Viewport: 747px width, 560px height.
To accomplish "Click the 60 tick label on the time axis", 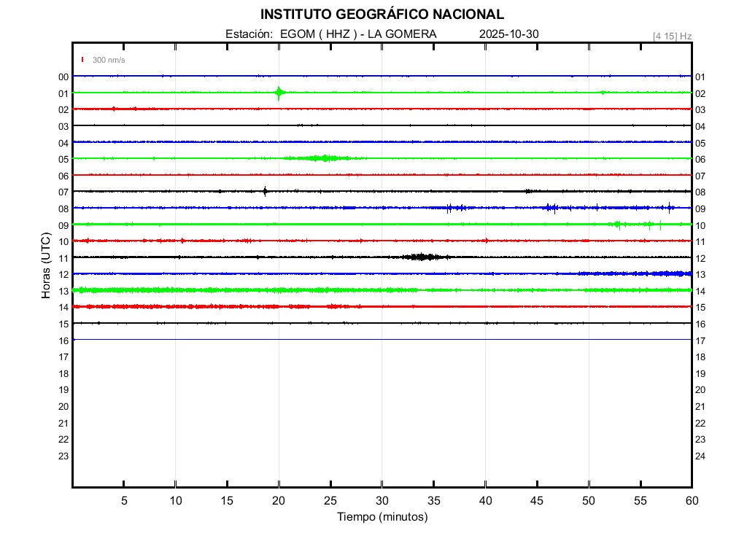I will tap(691, 500).
